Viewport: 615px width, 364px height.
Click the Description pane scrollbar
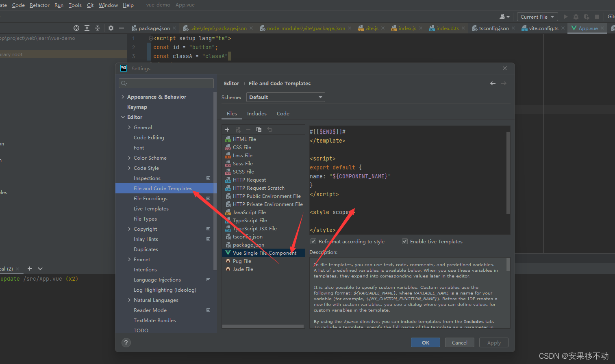[508, 264]
